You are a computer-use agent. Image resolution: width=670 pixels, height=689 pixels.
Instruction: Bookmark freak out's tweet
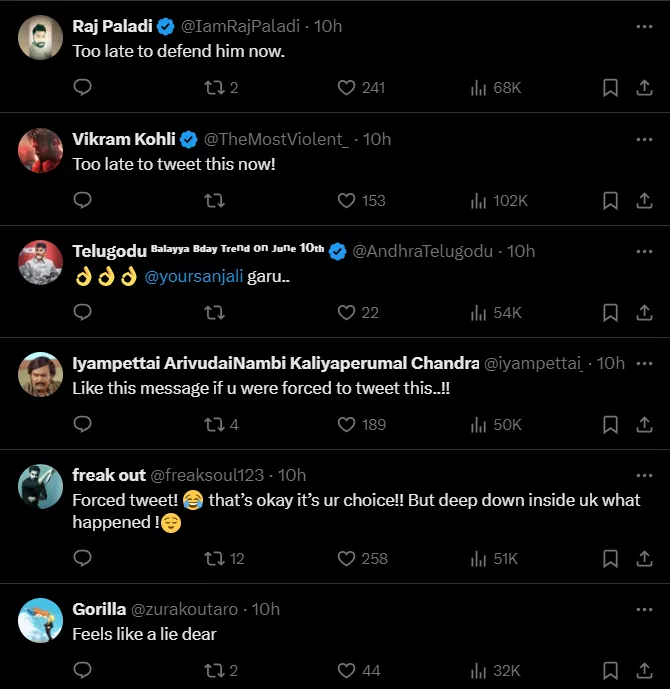pyautogui.click(x=610, y=558)
